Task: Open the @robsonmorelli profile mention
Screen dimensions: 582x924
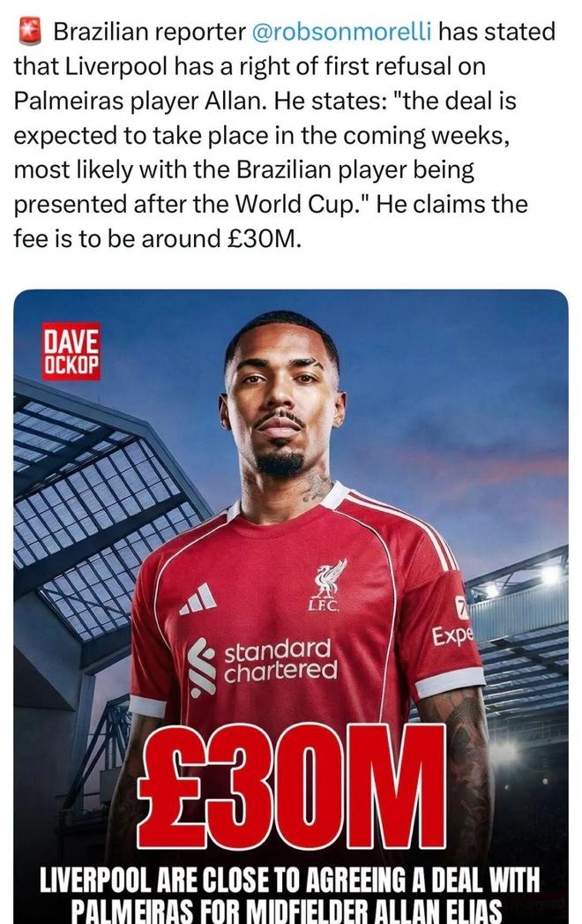Action: (x=341, y=32)
